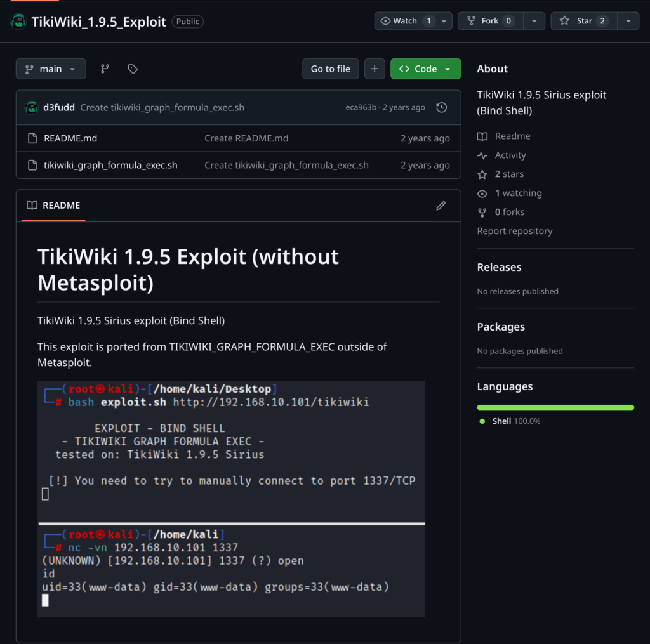View the 0 forks link
Image resolution: width=650 pixels, height=644 pixels.
[510, 213]
